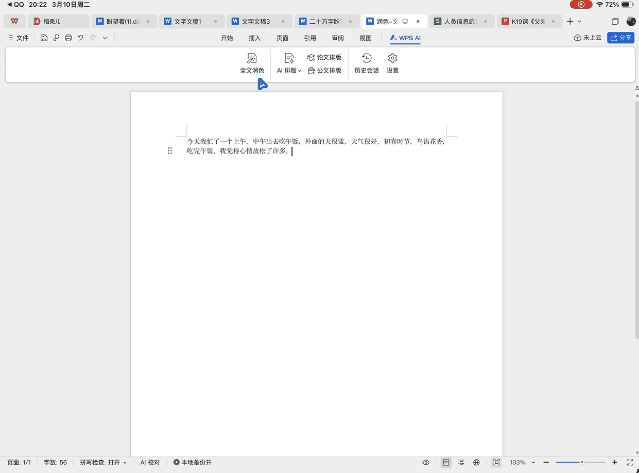Expand the AI 排版 dropdown

[299, 71]
